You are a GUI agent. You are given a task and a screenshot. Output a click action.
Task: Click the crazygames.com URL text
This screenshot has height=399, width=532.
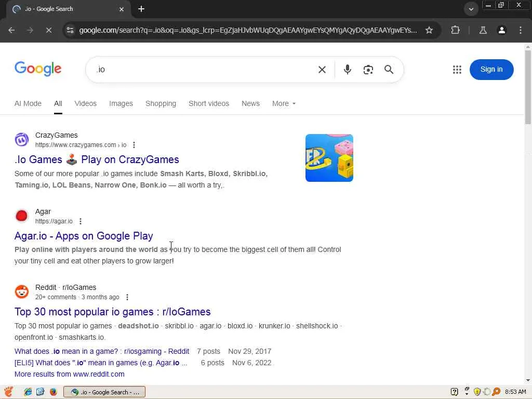coord(81,145)
